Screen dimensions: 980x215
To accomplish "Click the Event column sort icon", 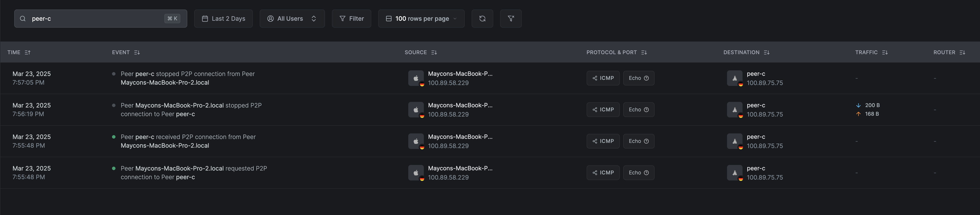I will tap(137, 52).
